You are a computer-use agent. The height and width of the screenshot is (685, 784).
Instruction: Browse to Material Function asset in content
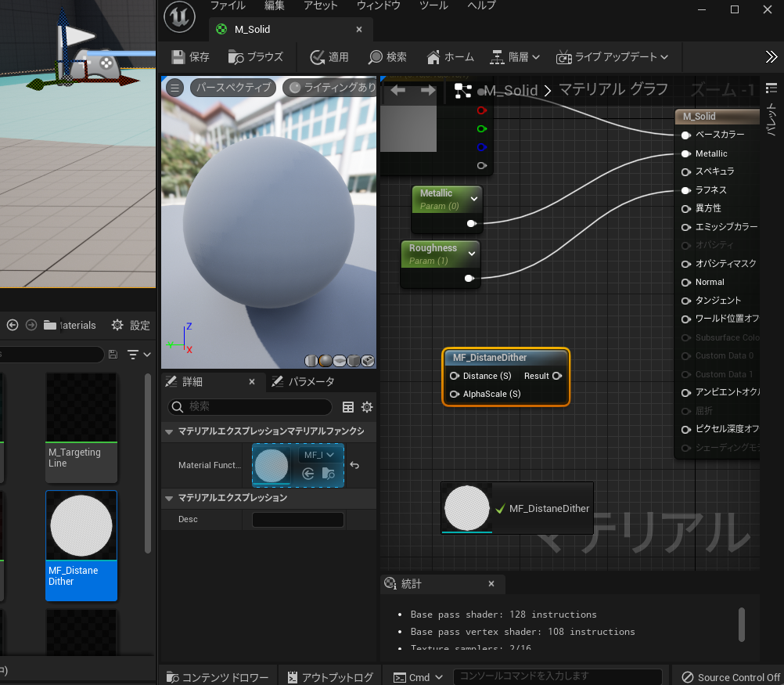point(329,474)
